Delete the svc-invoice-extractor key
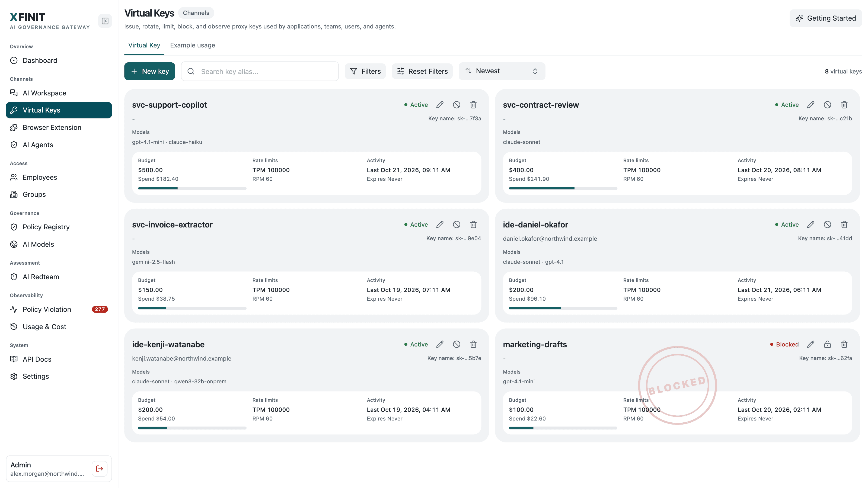This screenshot has height=488, width=868. tap(473, 225)
